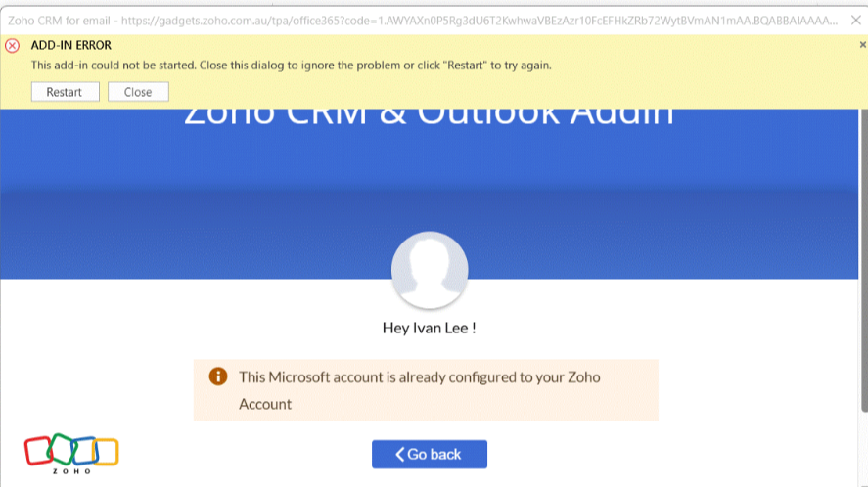Click the red error icon beside ADD-IN ERROR
868x487 pixels.
coord(13,45)
